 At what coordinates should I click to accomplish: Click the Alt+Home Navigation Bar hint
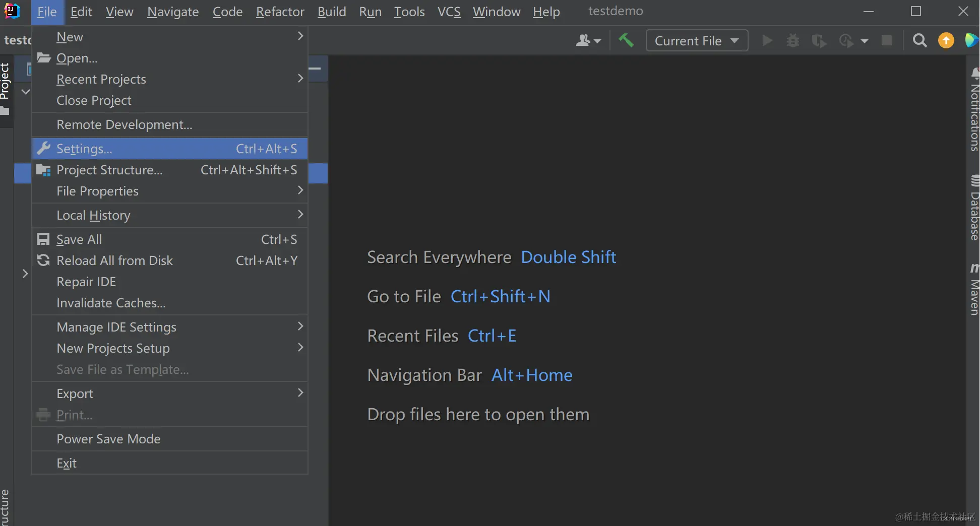coord(532,375)
